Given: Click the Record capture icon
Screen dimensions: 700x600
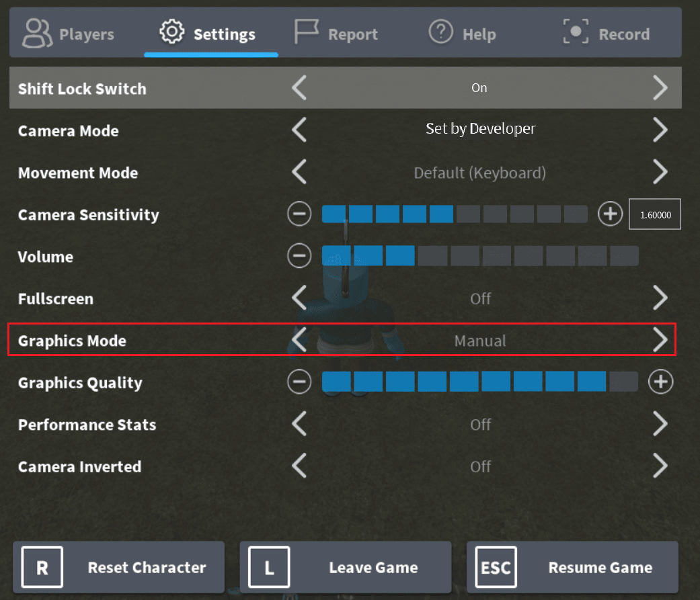Looking at the screenshot, I should tap(576, 32).
